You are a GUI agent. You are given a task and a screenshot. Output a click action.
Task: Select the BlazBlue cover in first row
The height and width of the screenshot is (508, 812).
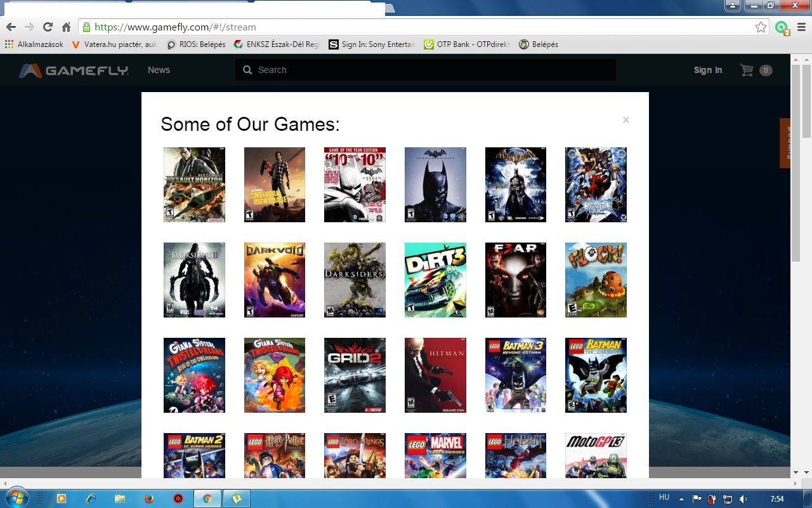[596, 185]
